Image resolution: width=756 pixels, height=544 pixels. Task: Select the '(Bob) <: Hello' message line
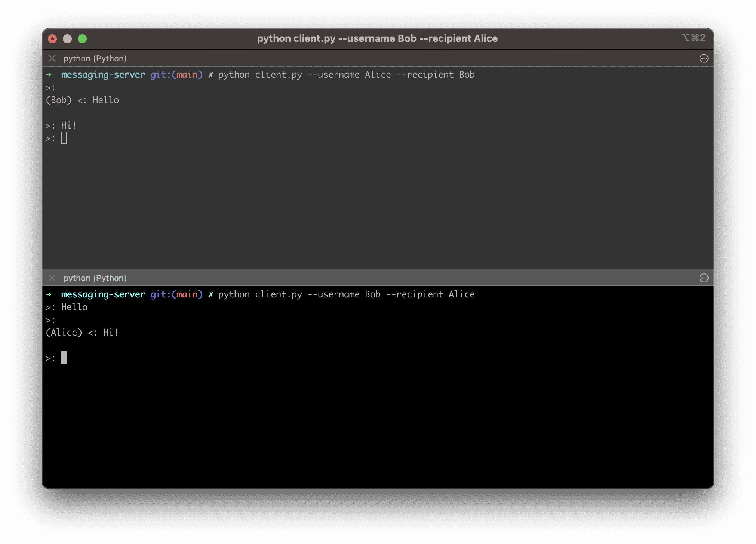coord(83,100)
